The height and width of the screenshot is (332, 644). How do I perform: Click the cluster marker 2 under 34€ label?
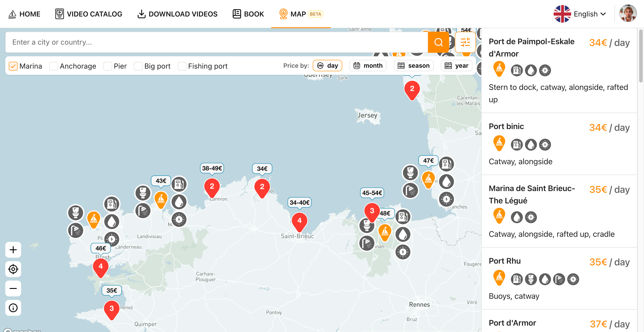point(262,188)
